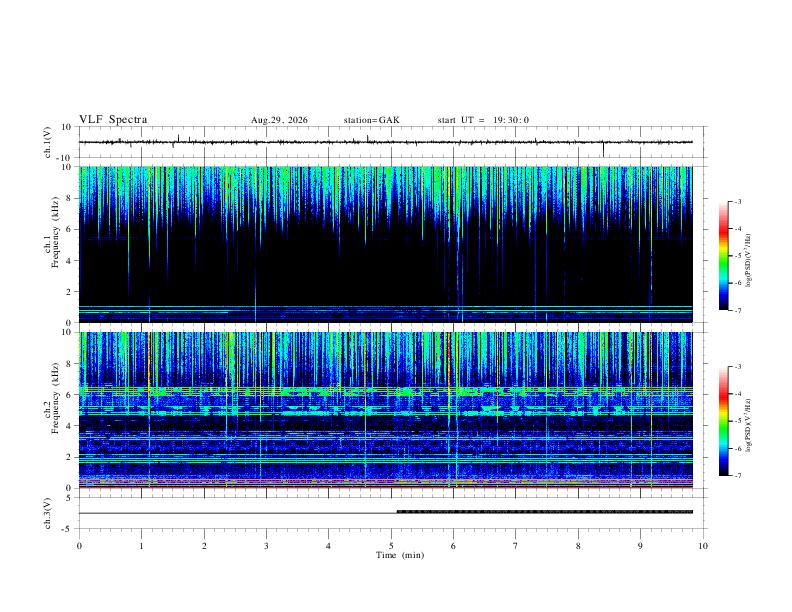Click the 7 minute tick on time axis
The image size is (792, 612).
(x=516, y=546)
